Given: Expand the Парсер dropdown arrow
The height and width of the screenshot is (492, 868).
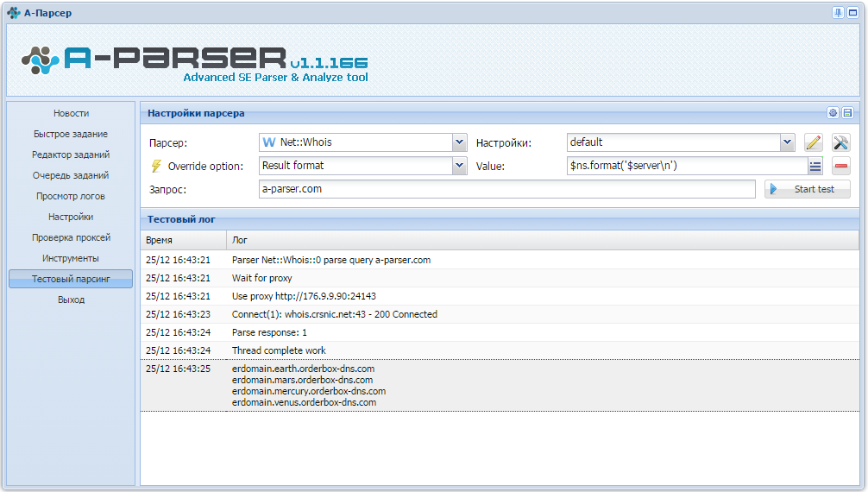Looking at the screenshot, I should tap(460, 142).
